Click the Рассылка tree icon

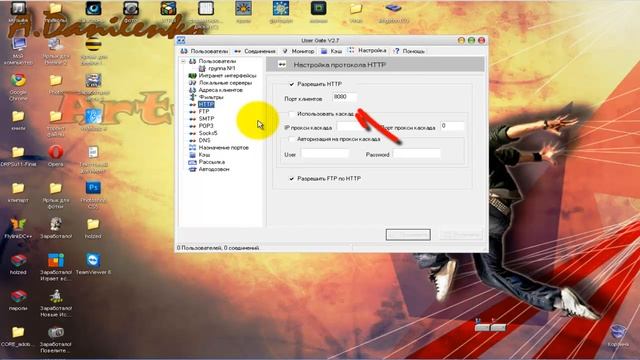pyautogui.click(x=193, y=162)
